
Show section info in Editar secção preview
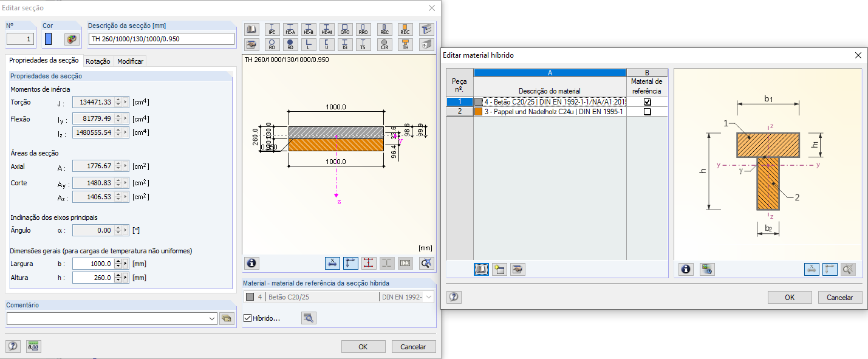coord(251,263)
